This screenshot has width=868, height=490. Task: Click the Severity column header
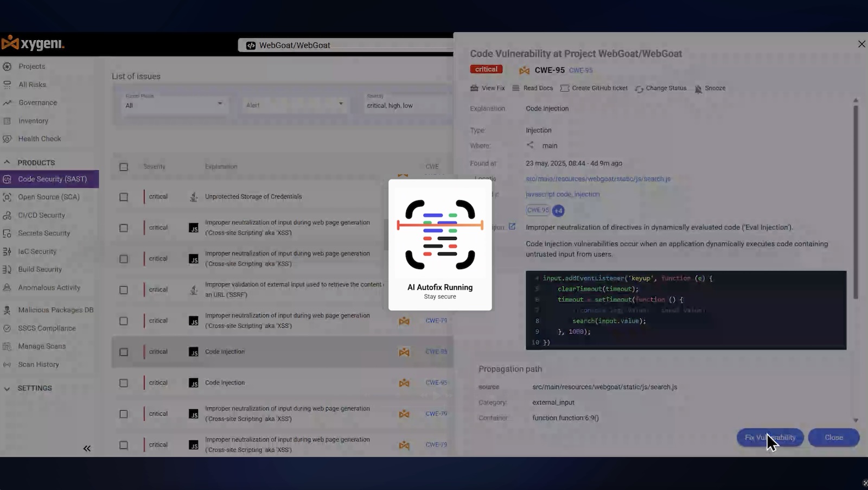pyautogui.click(x=154, y=167)
